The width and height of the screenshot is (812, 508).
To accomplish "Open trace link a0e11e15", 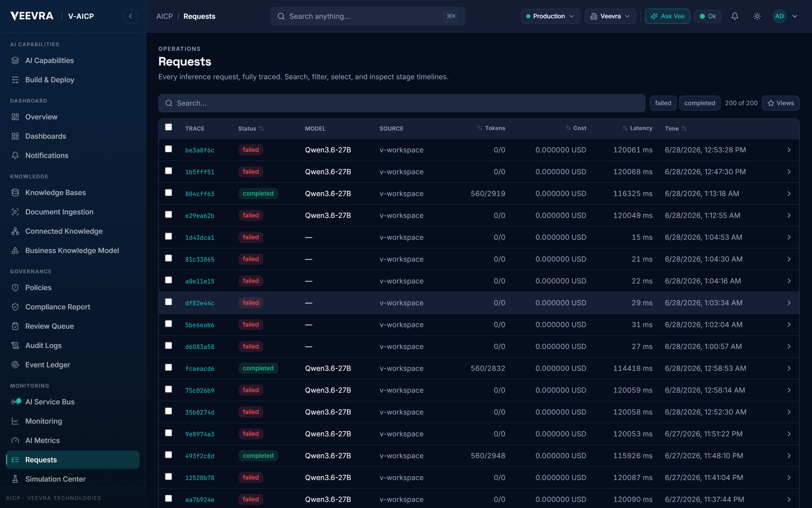I will coord(200,281).
